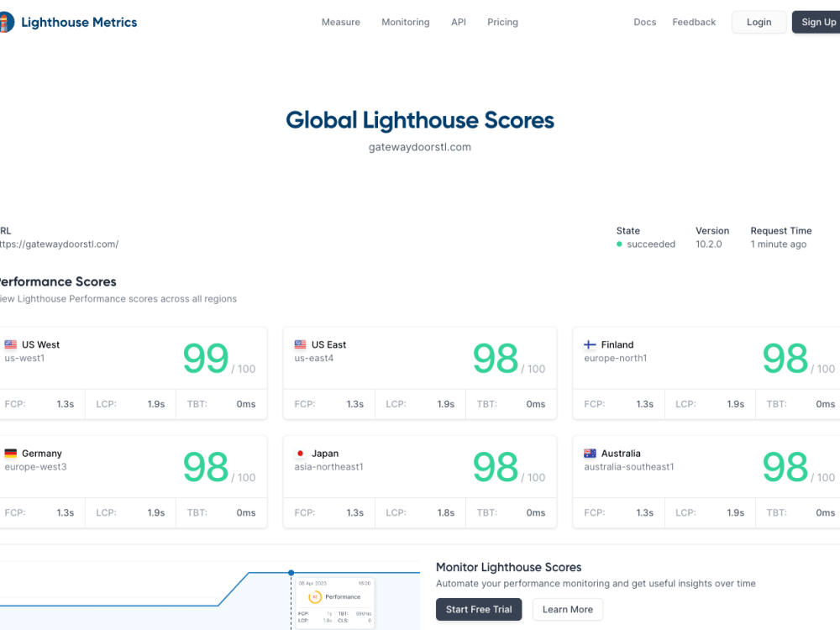Click the Performance gauge icon in chart tooltip

pyautogui.click(x=315, y=596)
